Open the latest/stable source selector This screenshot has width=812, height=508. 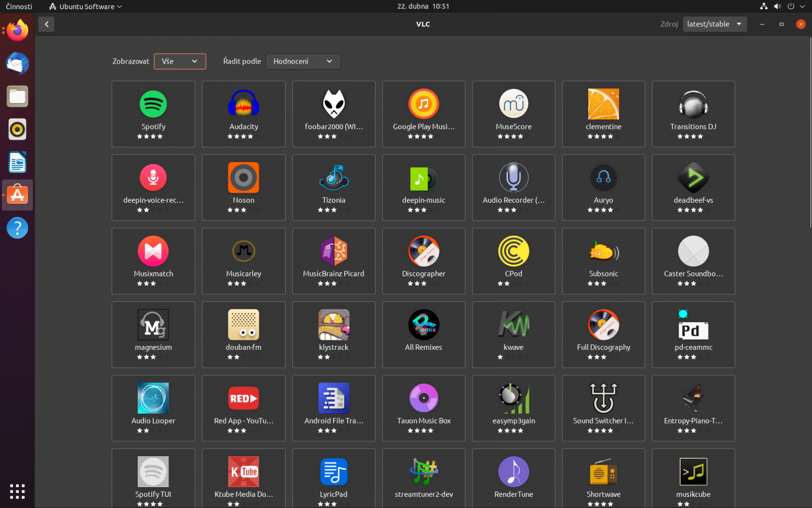(715, 24)
